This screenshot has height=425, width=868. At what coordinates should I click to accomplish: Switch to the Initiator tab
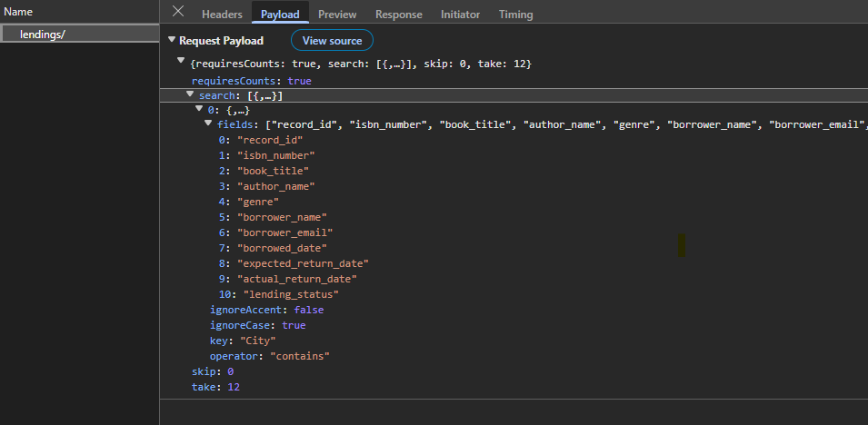click(460, 15)
